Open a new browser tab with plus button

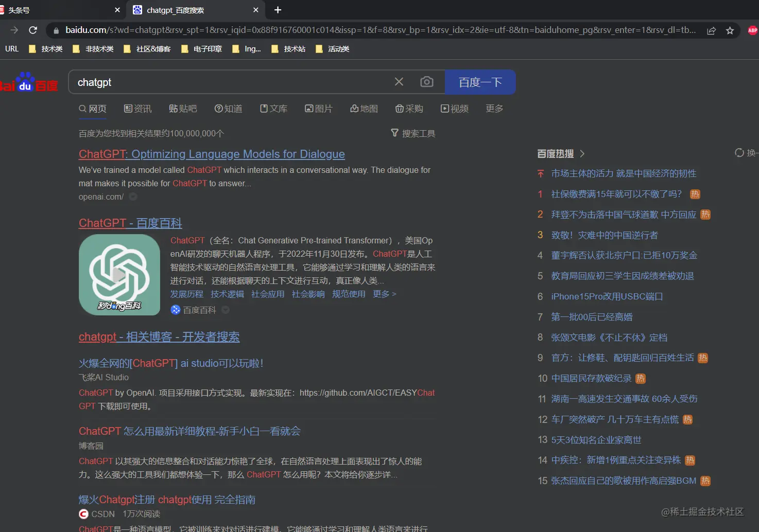278,10
